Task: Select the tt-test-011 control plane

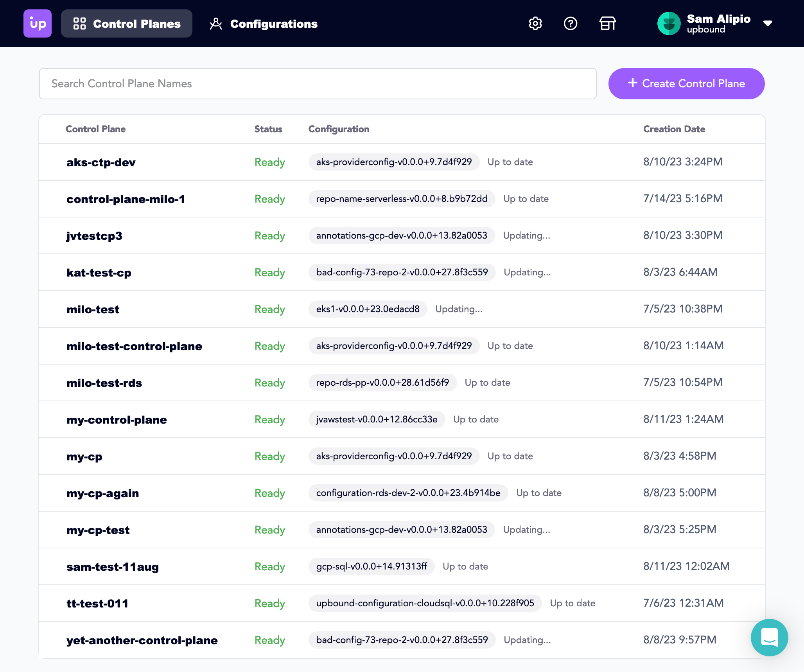Action: pyautogui.click(x=97, y=604)
